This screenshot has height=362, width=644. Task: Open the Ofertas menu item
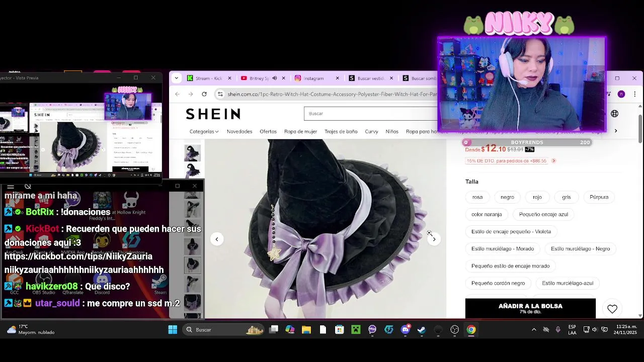coord(268,132)
